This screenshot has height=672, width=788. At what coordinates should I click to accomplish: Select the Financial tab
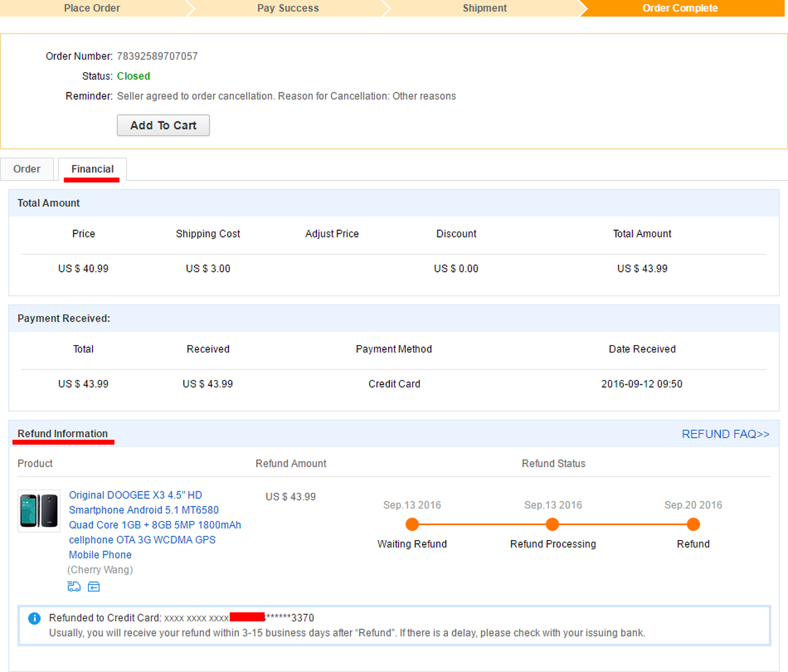tap(93, 169)
